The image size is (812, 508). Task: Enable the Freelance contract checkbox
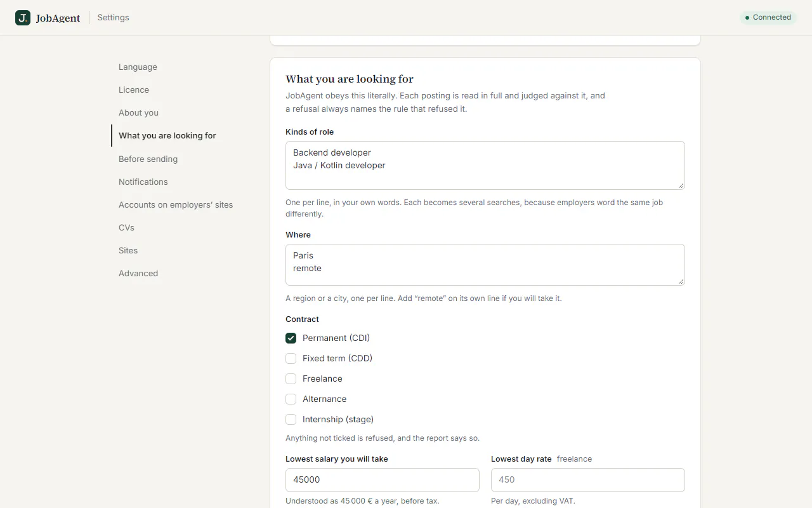[291, 378]
